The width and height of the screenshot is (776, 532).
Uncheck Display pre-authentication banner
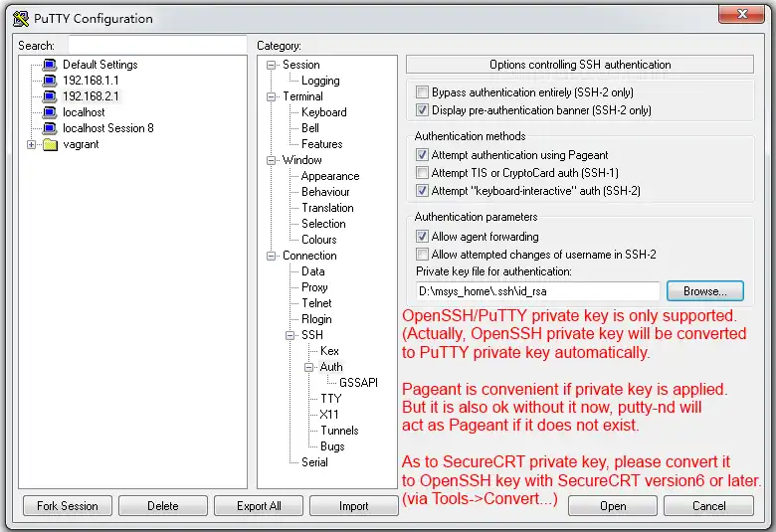tap(422, 109)
